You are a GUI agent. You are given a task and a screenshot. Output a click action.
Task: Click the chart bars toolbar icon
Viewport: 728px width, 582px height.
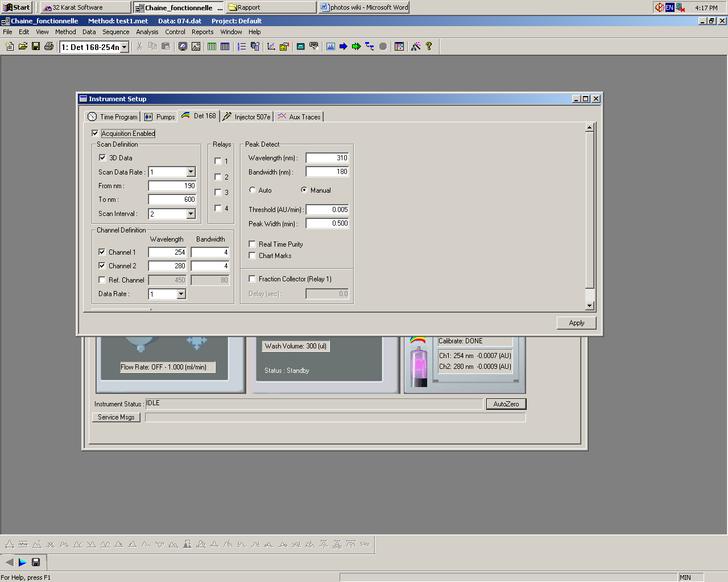tap(330, 47)
